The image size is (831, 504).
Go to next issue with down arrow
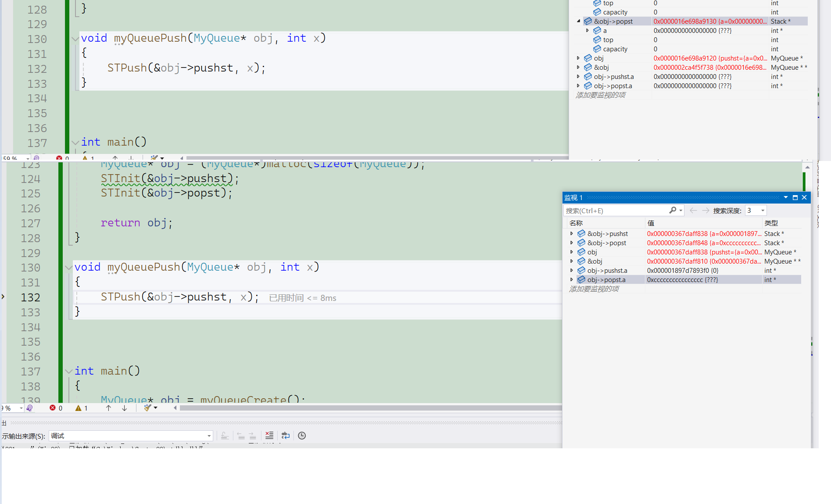pos(125,408)
